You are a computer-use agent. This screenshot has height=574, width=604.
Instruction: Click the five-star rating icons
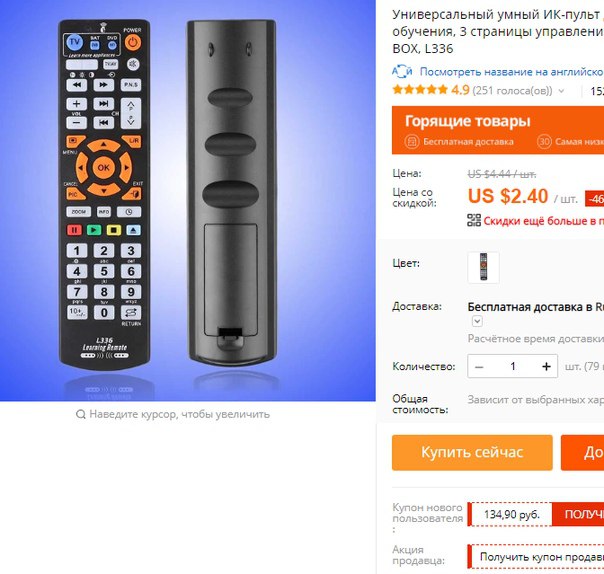click(420, 90)
